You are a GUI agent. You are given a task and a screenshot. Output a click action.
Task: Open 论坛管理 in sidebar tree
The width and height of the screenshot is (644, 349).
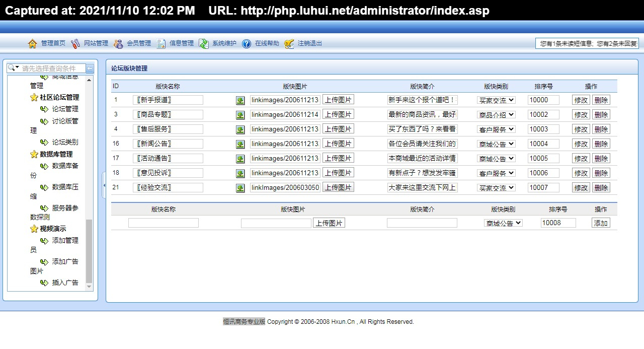point(65,109)
